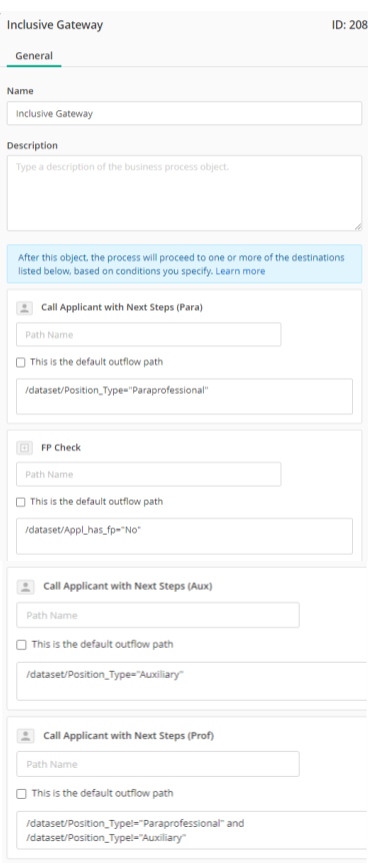The width and height of the screenshot is (368, 865).
Task: Focus the Description text area
Action: pos(184,193)
